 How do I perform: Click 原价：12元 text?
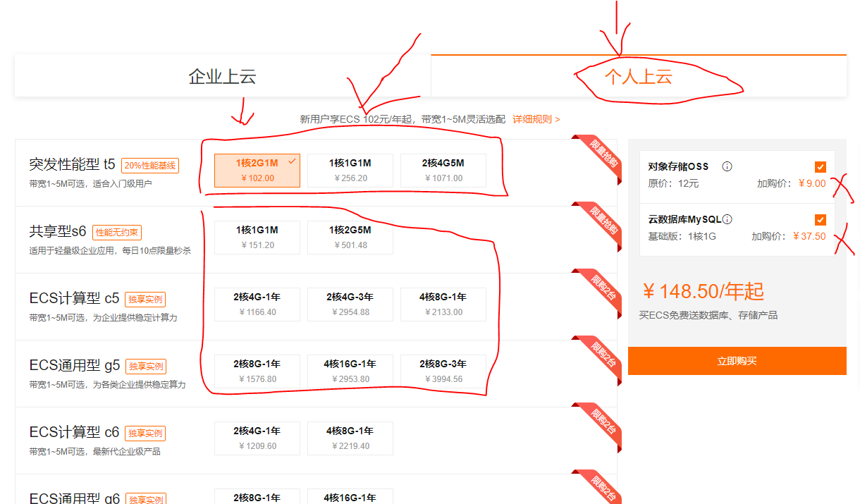coord(674,184)
